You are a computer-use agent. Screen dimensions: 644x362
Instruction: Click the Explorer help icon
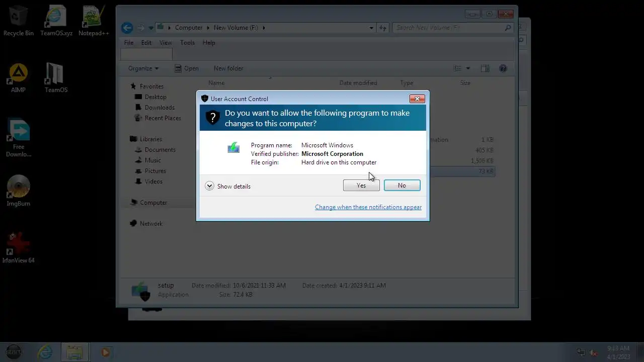503,68
